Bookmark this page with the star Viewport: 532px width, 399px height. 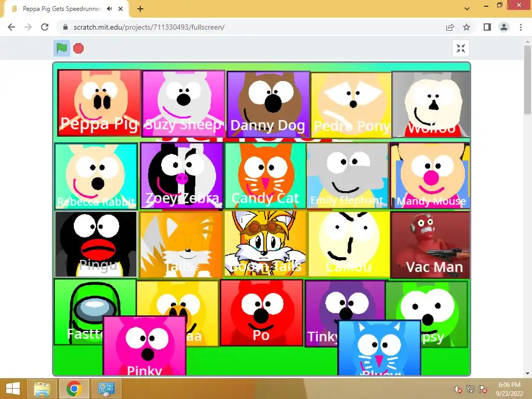[467, 27]
